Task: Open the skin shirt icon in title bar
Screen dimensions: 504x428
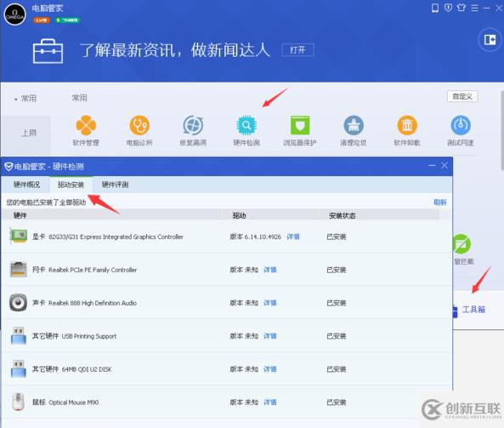Action: pyautogui.click(x=462, y=8)
